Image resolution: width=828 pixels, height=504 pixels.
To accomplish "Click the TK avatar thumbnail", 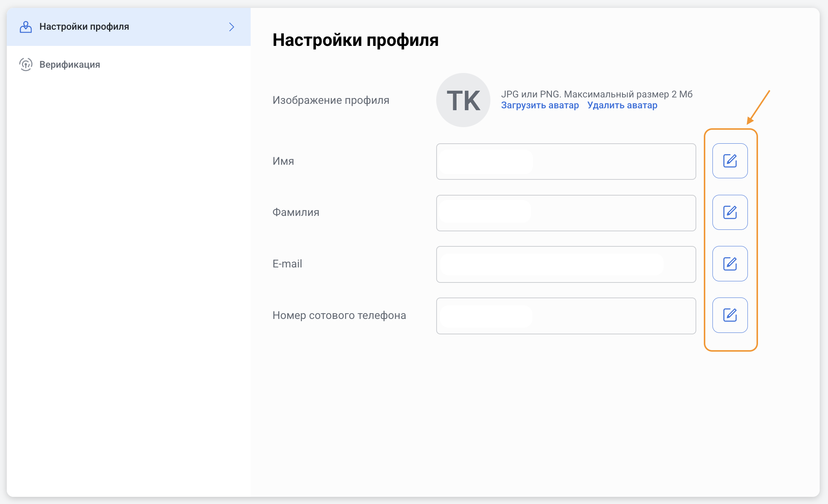I will click(x=463, y=100).
